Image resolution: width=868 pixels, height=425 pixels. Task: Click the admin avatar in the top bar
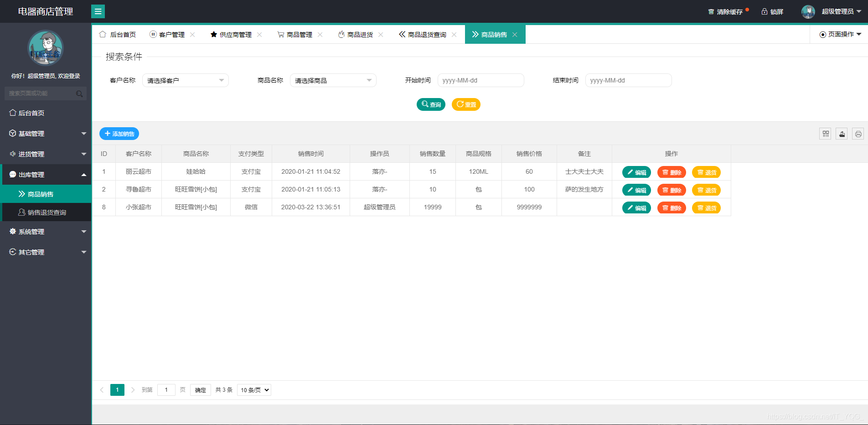coord(808,11)
